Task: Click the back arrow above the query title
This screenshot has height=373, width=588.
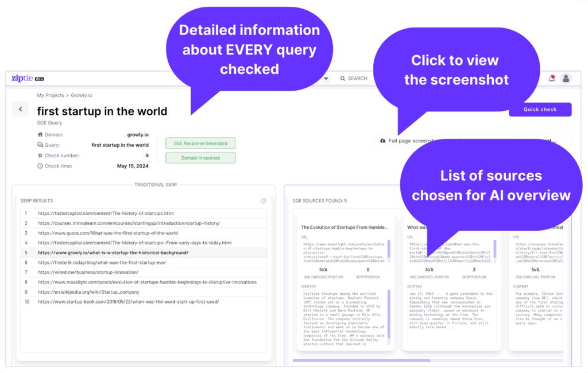Action: pyautogui.click(x=21, y=109)
